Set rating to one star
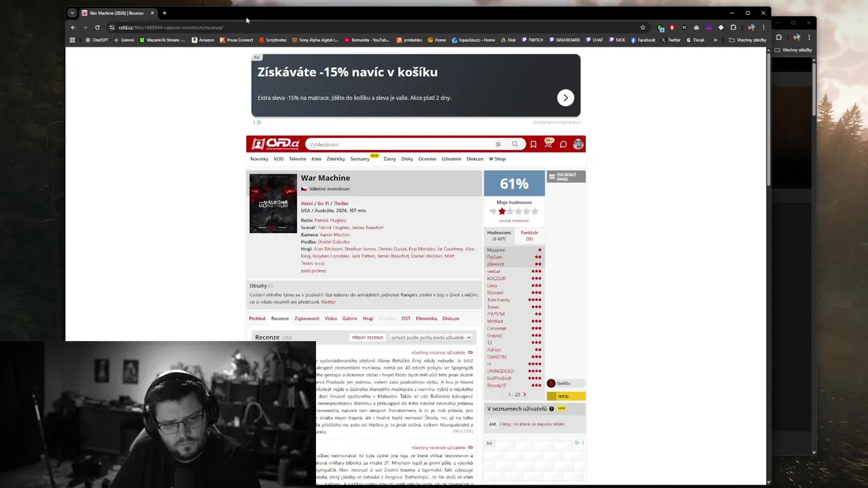This screenshot has height=488, width=868. pos(502,211)
